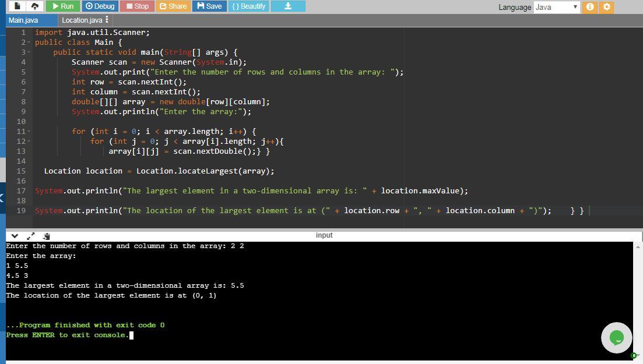Save the project with the Save button

coord(209,6)
